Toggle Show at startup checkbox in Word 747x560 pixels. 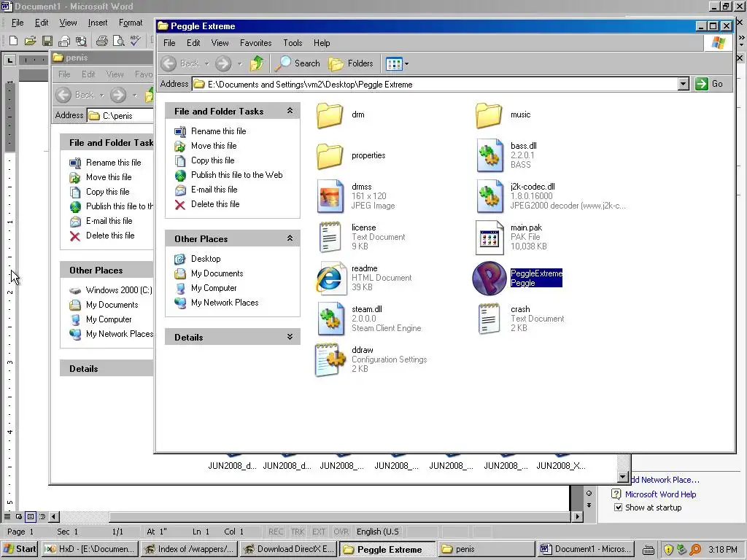tap(618, 507)
